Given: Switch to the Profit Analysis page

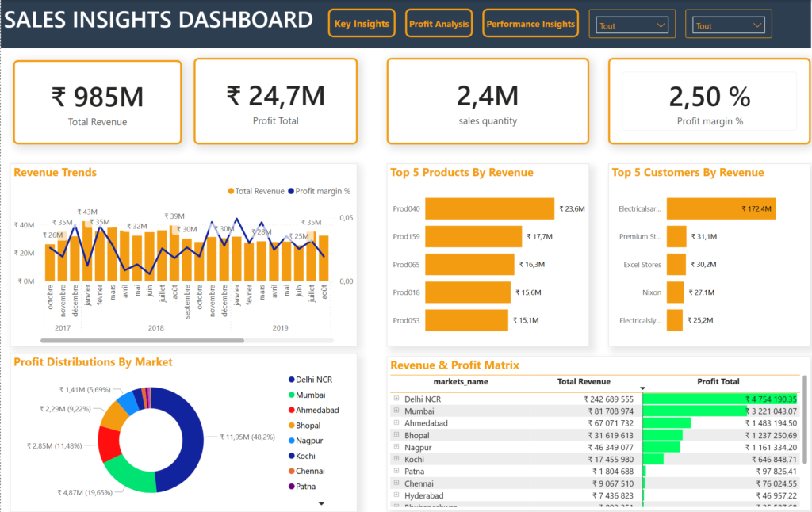Looking at the screenshot, I should tap(439, 24).
